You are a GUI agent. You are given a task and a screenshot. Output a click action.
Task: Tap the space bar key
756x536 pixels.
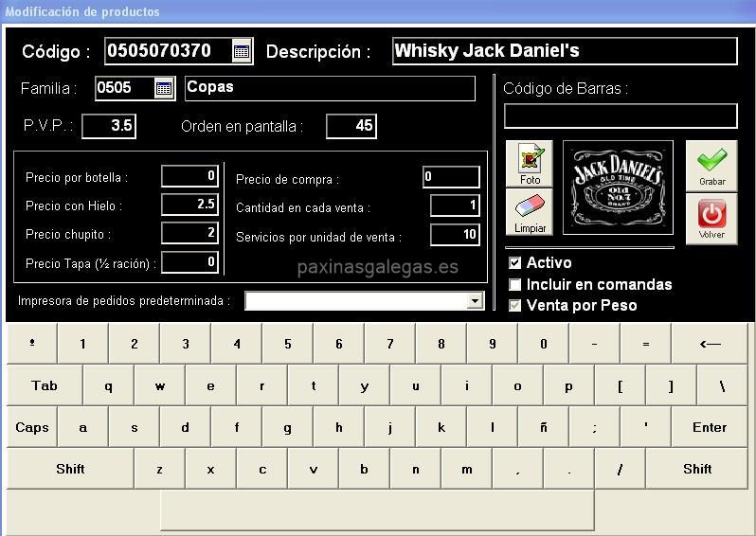(x=377, y=510)
